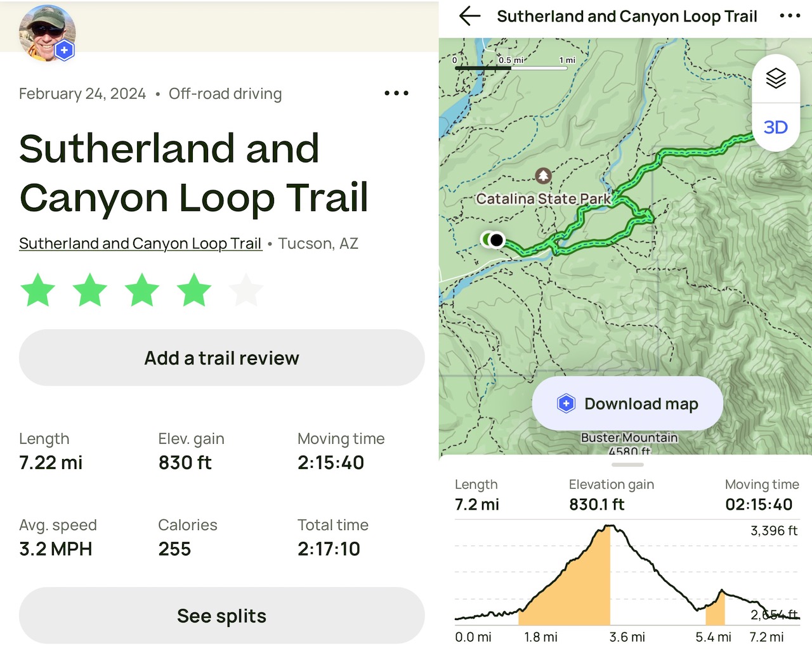Tap the map scale bar
812x658 pixels.
click(511, 67)
